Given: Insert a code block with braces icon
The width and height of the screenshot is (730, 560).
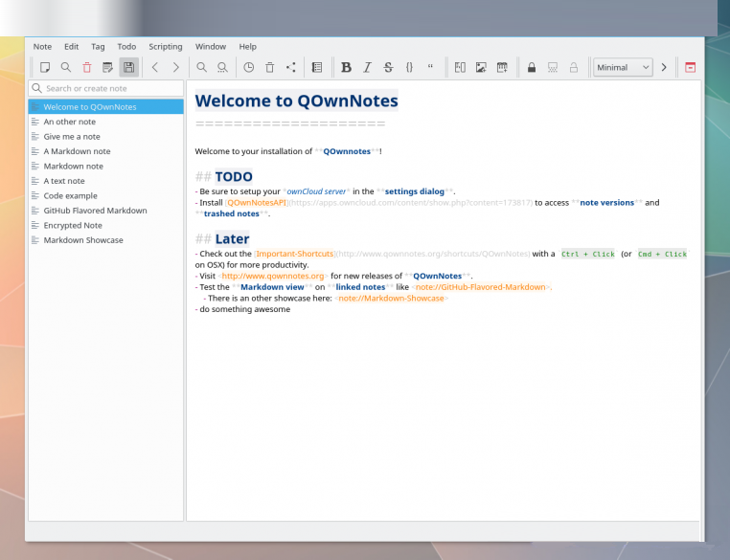Looking at the screenshot, I should click(409, 67).
